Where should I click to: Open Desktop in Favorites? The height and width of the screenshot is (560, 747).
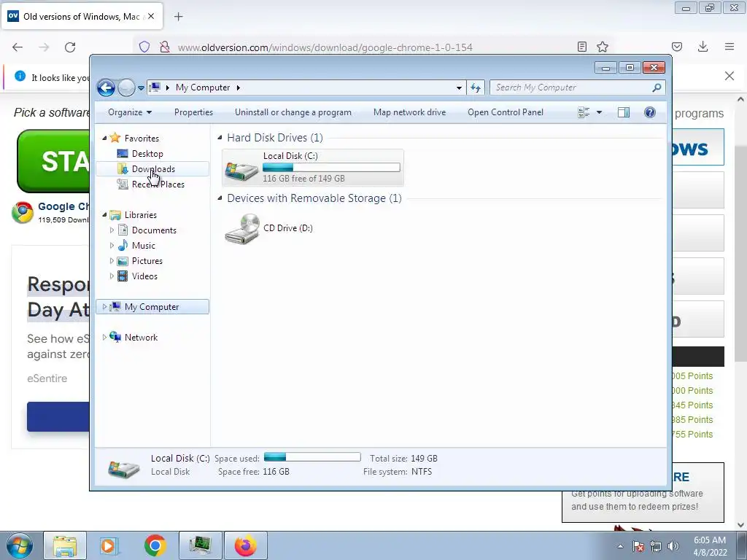point(147,154)
